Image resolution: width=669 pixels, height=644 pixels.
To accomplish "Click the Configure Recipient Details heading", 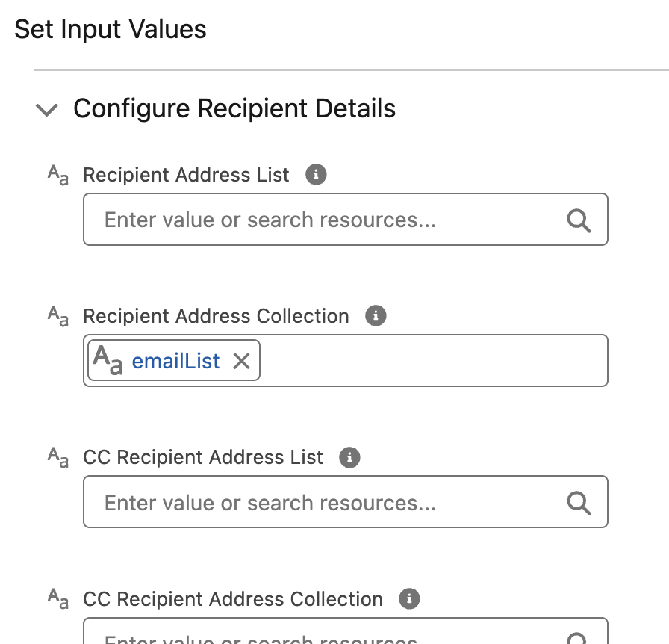I will 234,108.
